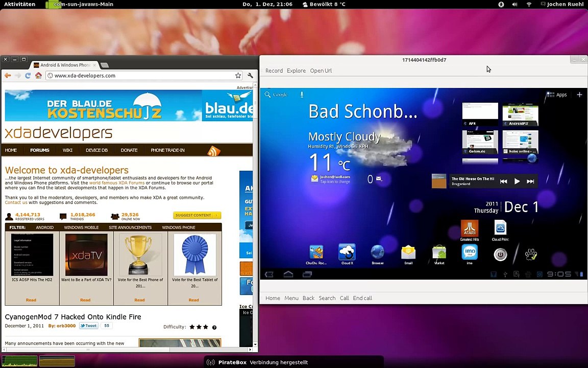Open WIKI in xda navigation bar

coord(67,150)
